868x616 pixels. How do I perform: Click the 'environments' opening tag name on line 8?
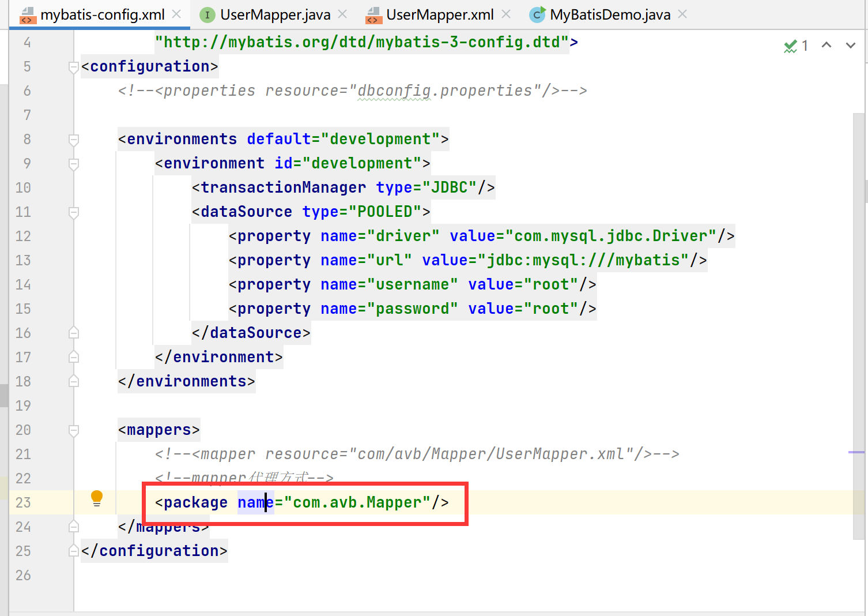(182, 139)
